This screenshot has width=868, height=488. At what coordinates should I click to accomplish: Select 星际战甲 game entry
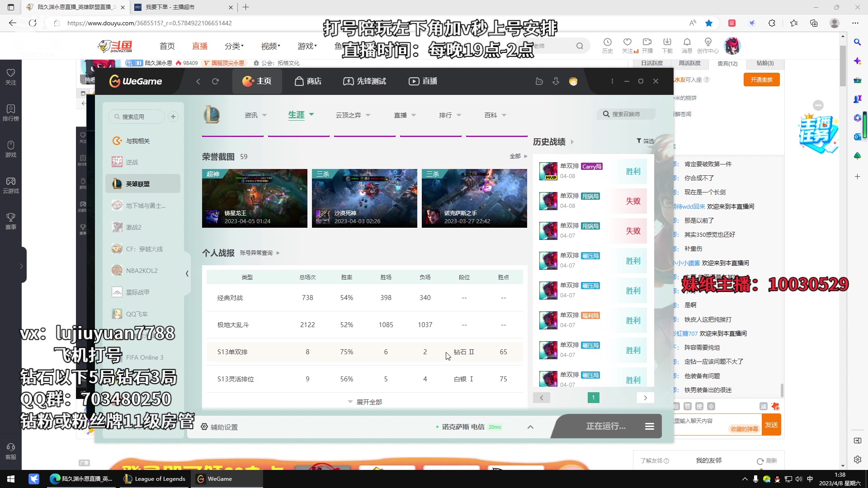(x=143, y=292)
